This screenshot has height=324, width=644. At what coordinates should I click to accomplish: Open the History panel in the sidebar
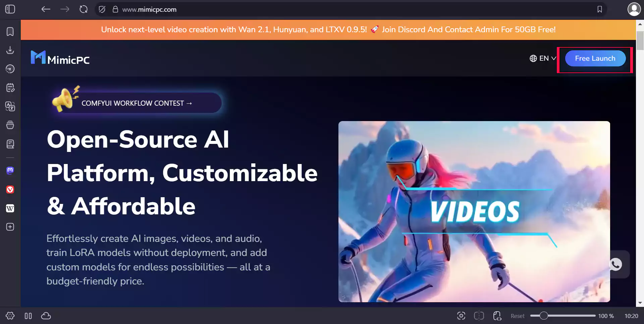(x=10, y=69)
